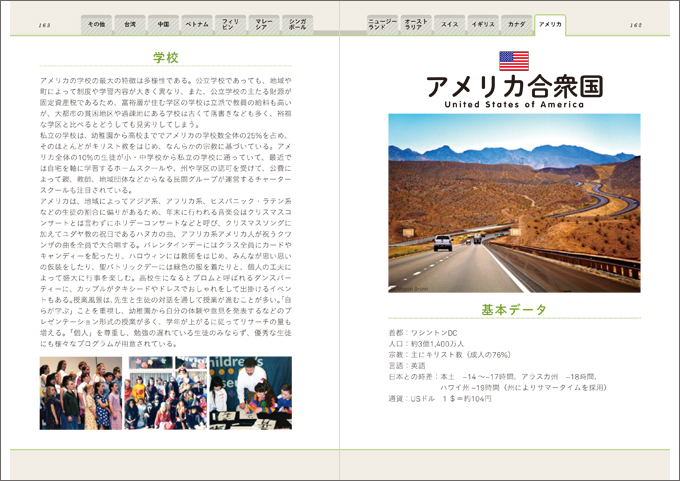Image resolution: width=680 pixels, height=481 pixels.
Task: Click the 基本データ section heading
Action: click(514, 310)
